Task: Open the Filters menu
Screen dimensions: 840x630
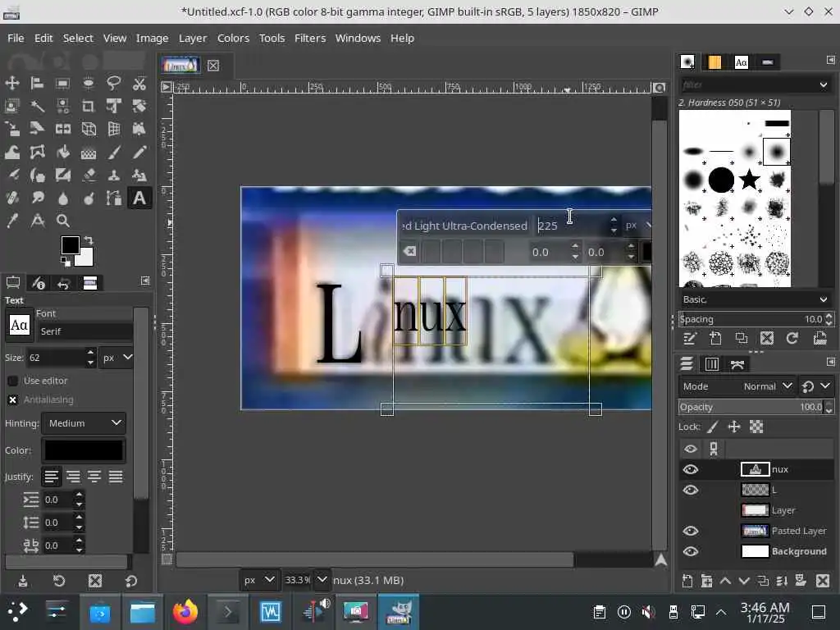Action: (x=310, y=38)
